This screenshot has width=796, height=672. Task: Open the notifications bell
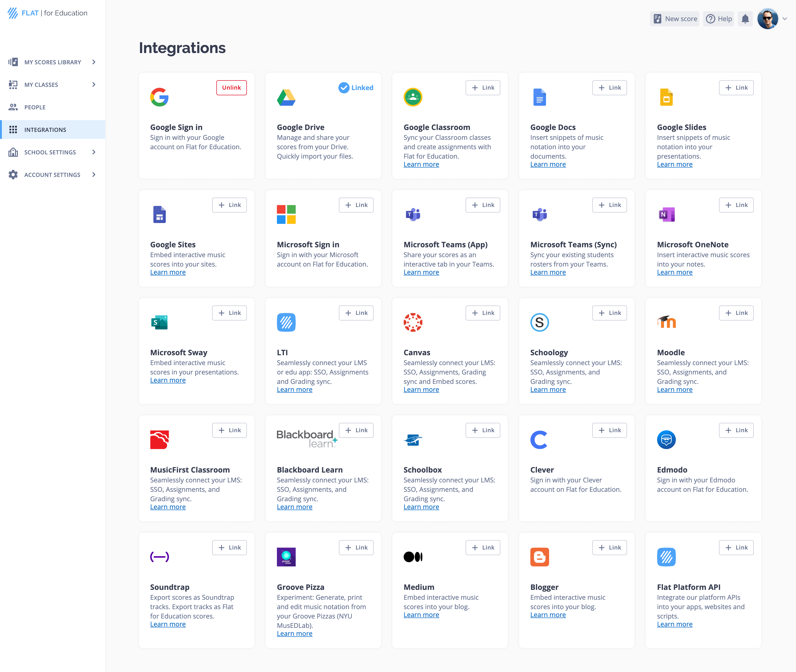click(x=745, y=19)
